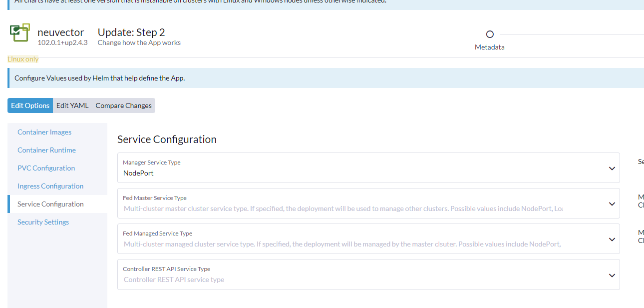
Task: Switch to the Edit YAML tab
Action: [x=72, y=105]
